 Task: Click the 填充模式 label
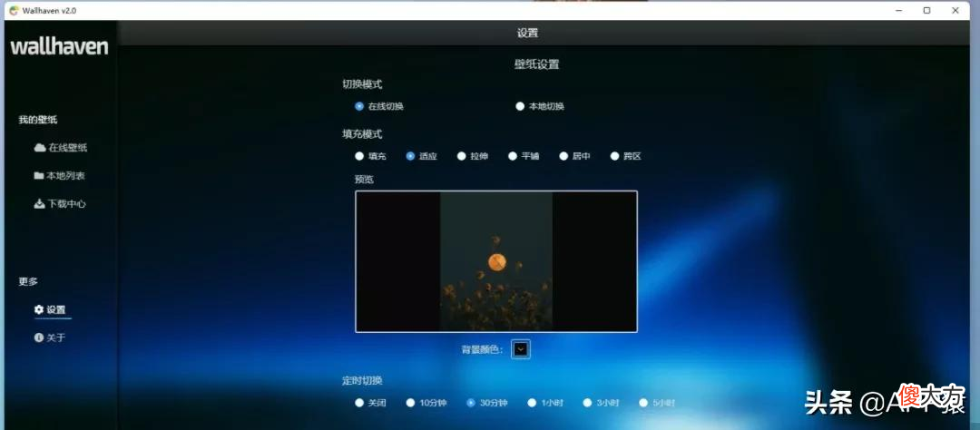click(x=362, y=133)
